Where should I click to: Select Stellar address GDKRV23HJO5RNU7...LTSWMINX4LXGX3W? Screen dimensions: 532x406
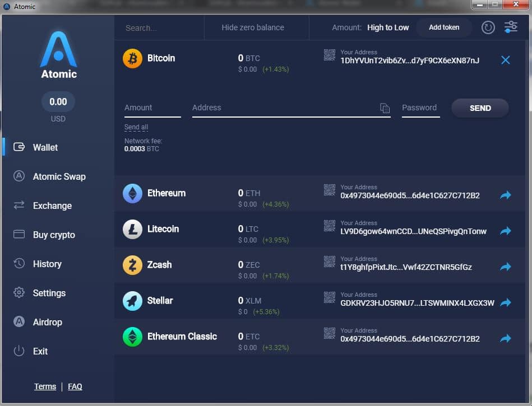click(x=417, y=304)
